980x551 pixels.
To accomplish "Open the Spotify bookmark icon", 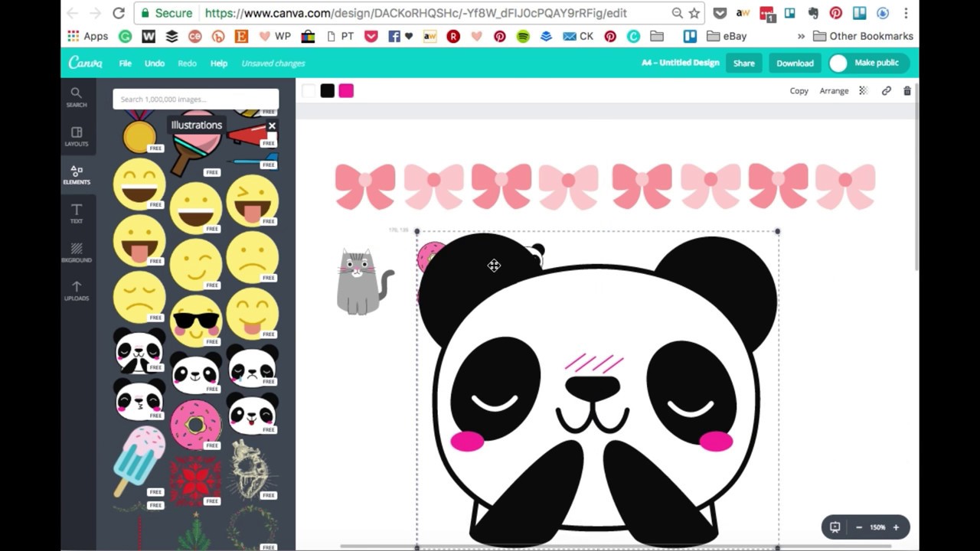I will pyautogui.click(x=523, y=36).
